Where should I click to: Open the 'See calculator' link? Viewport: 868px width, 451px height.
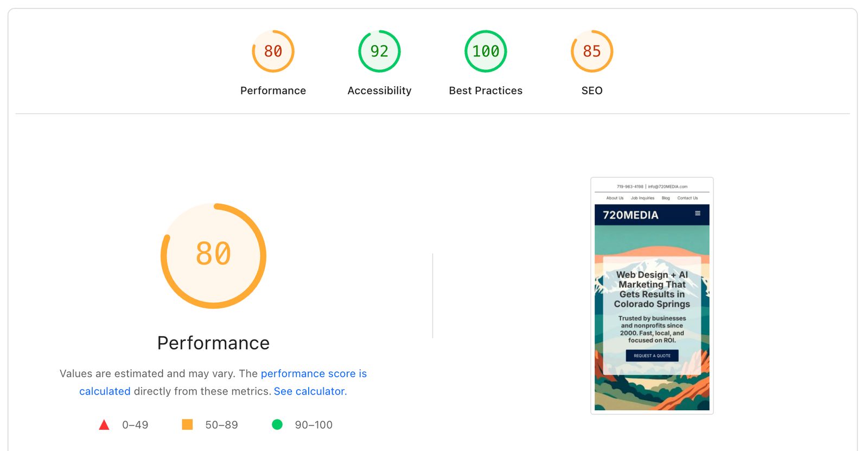coord(309,391)
